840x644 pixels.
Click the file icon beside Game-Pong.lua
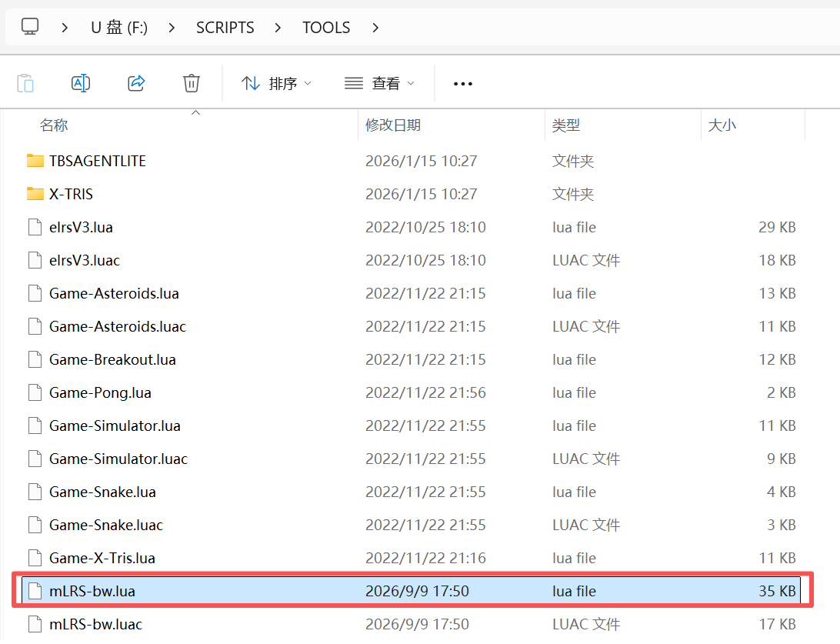tap(35, 392)
